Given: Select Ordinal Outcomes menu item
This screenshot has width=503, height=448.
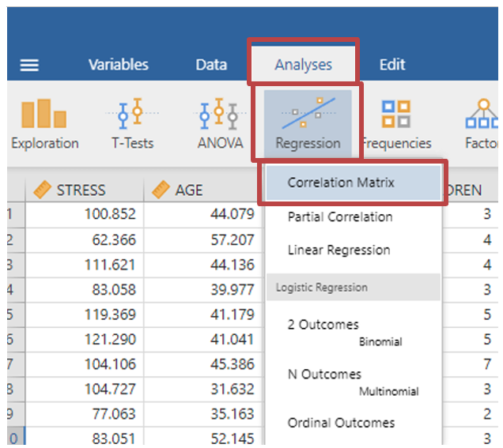Looking at the screenshot, I should pos(341,423).
